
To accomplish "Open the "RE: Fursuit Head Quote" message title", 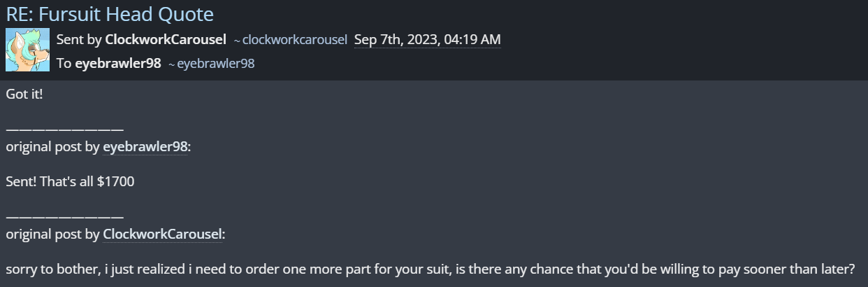I will [110, 13].
